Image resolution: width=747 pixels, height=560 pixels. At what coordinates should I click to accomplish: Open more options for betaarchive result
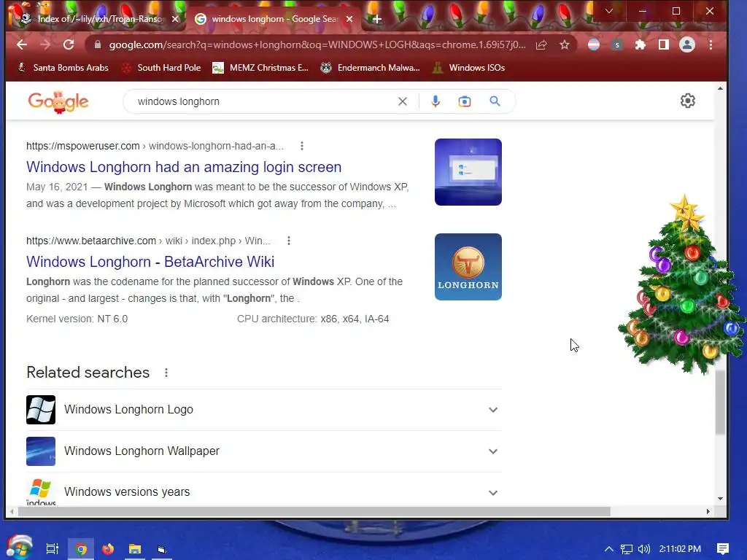click(289, 241)
